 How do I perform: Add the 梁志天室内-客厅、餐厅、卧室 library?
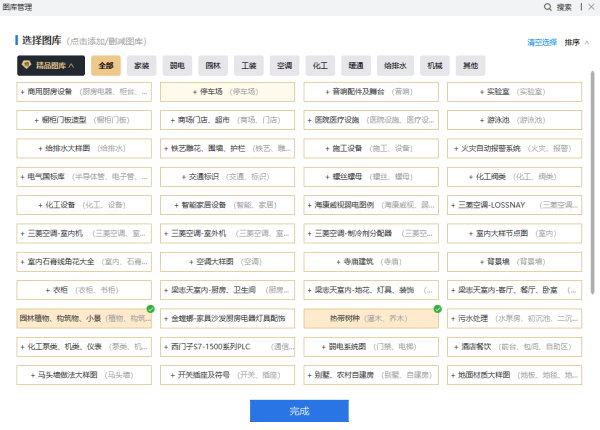point(514,290)
